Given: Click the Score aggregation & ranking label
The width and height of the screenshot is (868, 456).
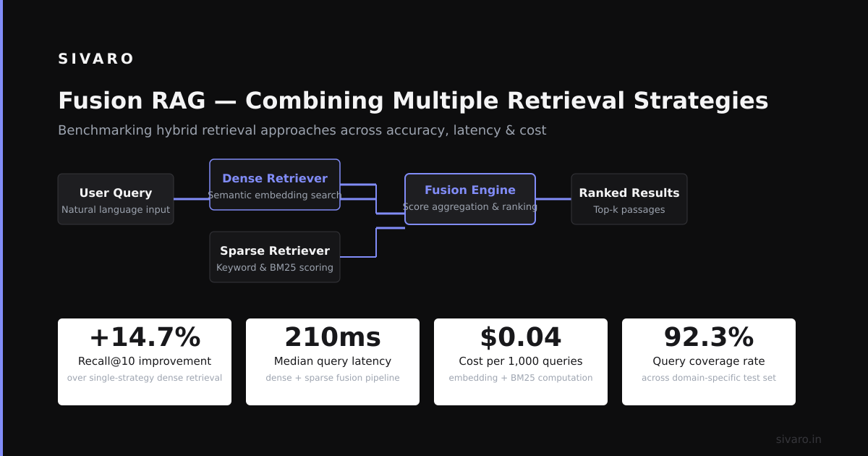Looking at the screenshot, I should [x=470, y=207].
